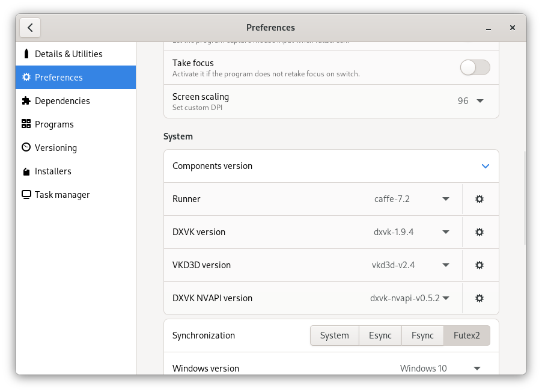Collapse the Components version section
The image size is (542, 392).
pyautogui.click(x=485, y=166)
